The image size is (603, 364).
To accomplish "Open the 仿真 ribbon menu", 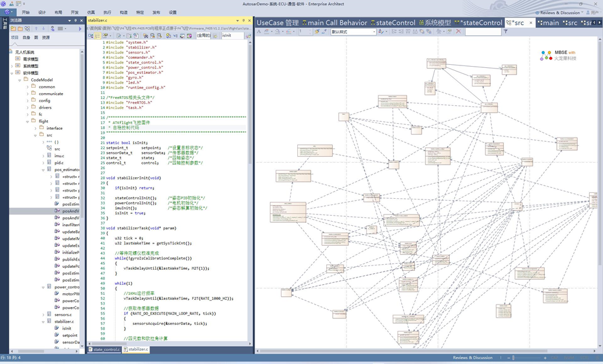I will [x=91, y=12].
